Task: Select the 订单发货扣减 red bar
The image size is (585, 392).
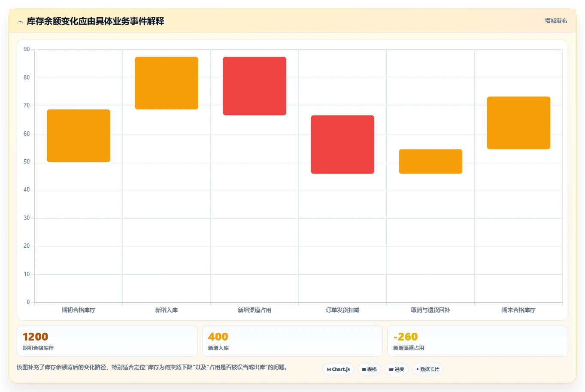Action: (343, 144)
